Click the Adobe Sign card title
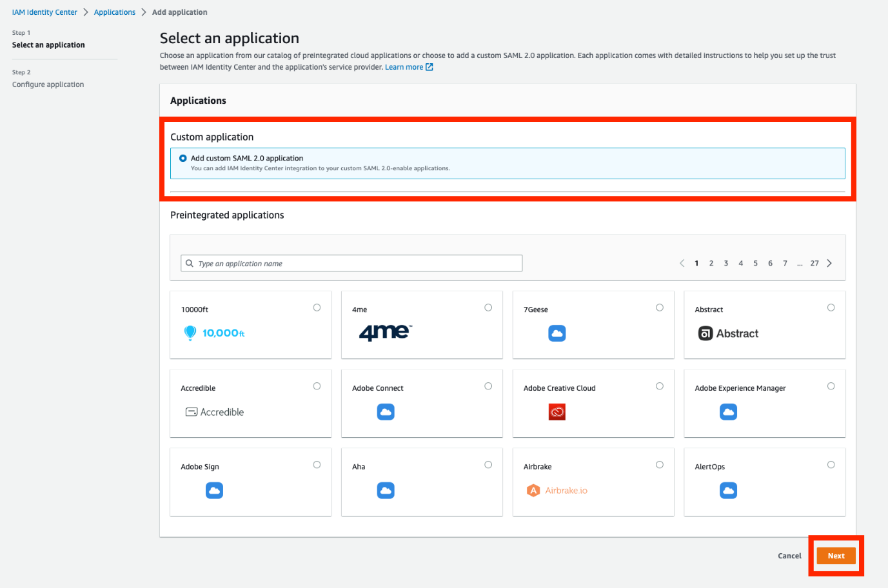888x588 pixels. (200, 467)
